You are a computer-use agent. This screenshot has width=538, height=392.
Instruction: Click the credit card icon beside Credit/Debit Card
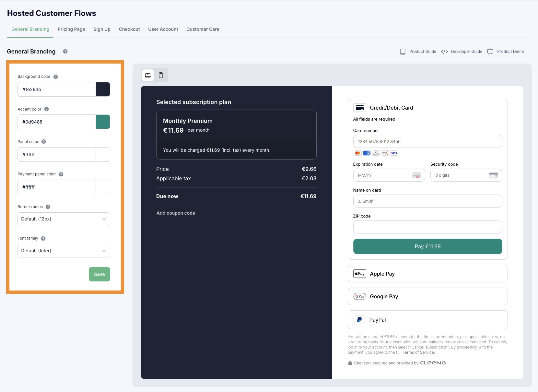click(360, 108)
